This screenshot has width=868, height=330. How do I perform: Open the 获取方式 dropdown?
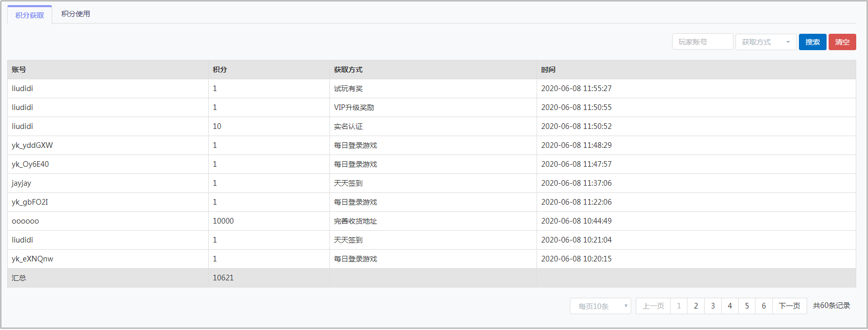766,42
